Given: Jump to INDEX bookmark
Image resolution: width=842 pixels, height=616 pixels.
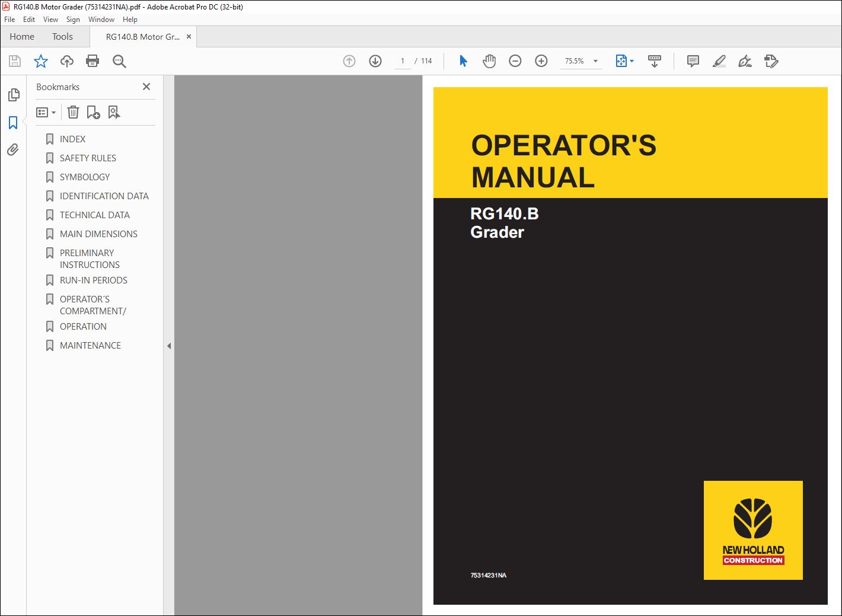Looking at the screenshot, I should (x=72, y=139).
